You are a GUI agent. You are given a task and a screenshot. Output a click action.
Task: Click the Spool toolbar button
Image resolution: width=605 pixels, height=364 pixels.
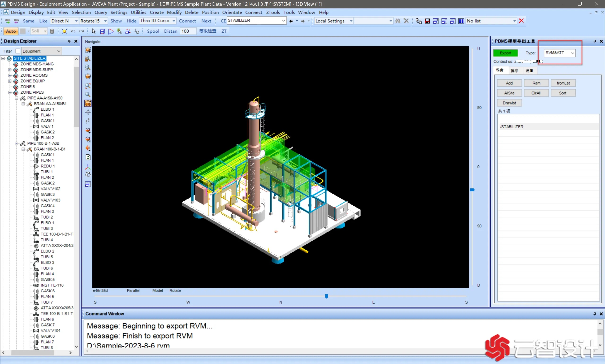[x=153, y=31]
